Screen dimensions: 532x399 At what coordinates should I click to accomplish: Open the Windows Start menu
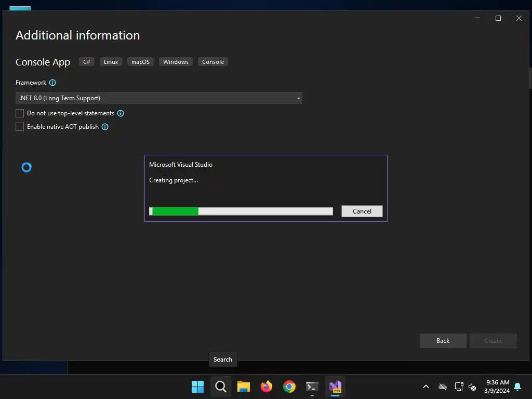point(197,387)
